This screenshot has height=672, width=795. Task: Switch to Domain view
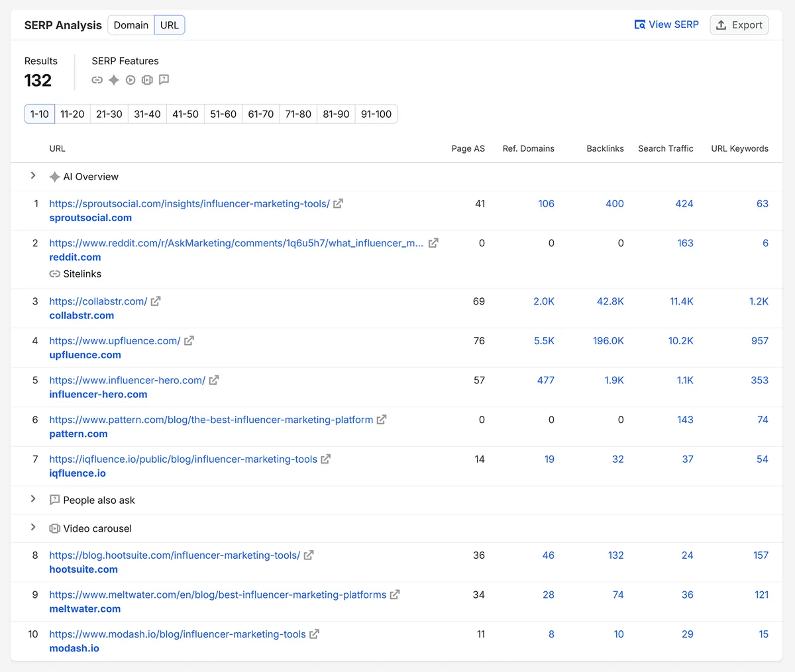point(131,25)
